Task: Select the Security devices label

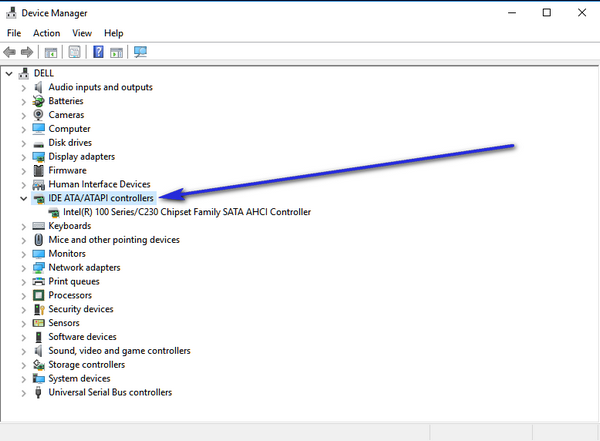Action: 81,309
